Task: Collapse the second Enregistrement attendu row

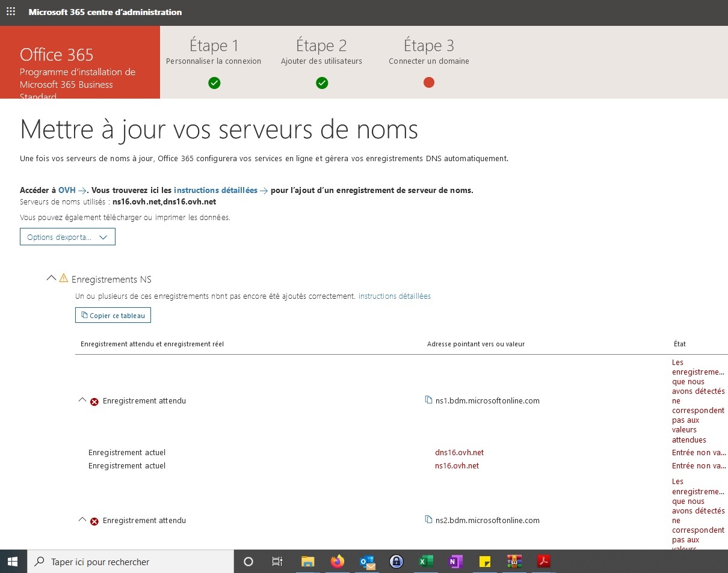Action: pos(82,520)
